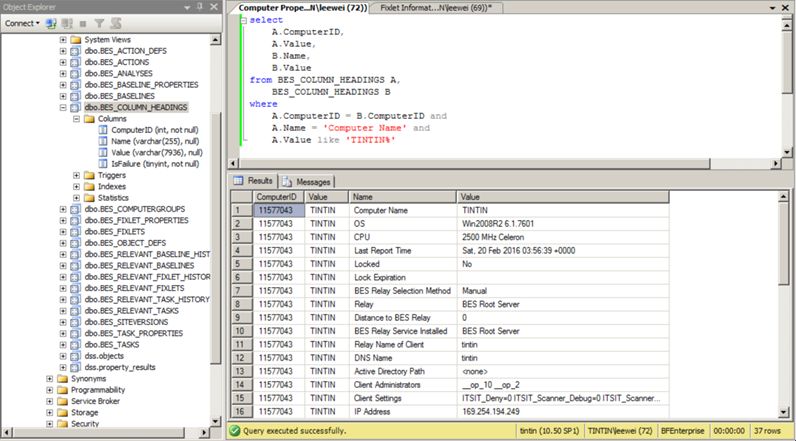
Task: Collapse the Columns folder
Action: click(x=76, y=119)
